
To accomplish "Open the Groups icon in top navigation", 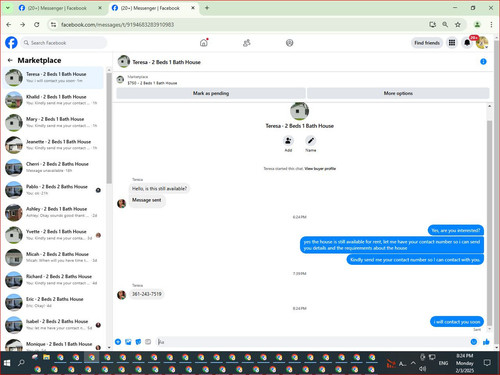I will click(x=289, y=43).
